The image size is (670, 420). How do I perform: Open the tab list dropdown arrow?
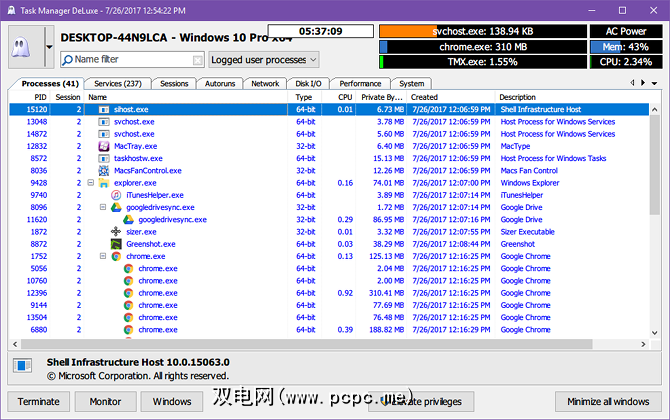654,83
